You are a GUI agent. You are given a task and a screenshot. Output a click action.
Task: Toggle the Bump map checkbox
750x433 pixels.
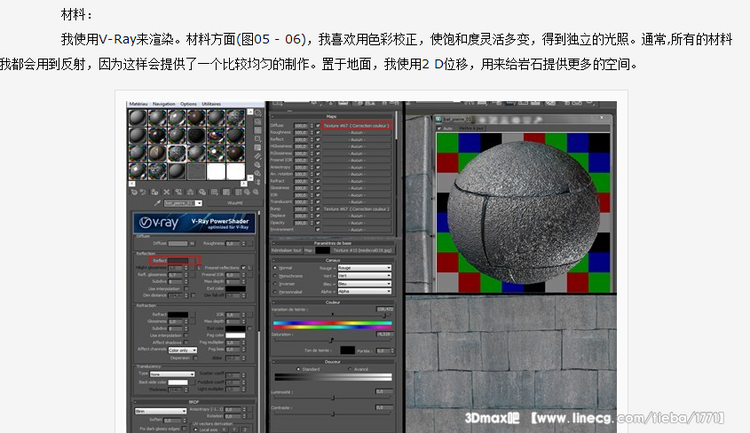coord(318,209)
